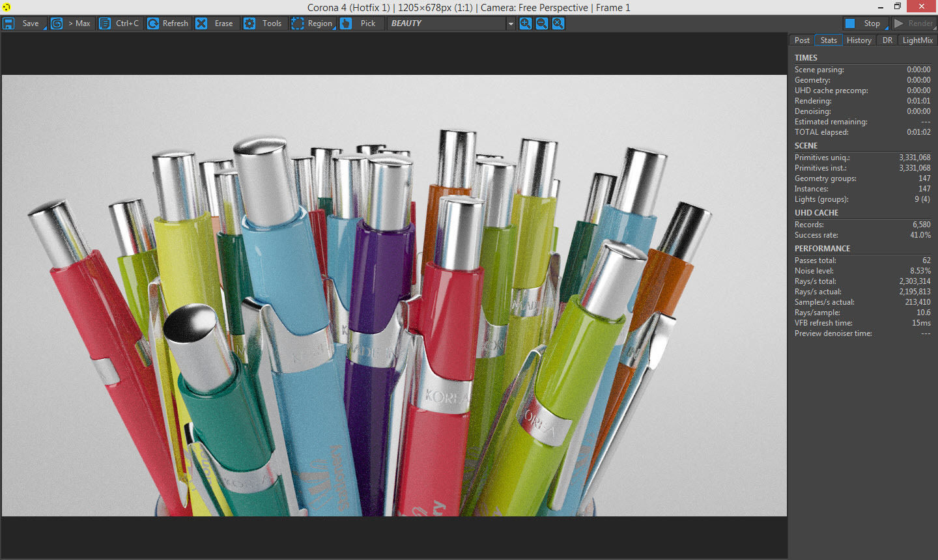The height and width of the screenshot is (560, 938).
Task: Select the Stats tab
Action: pos(829,40)
